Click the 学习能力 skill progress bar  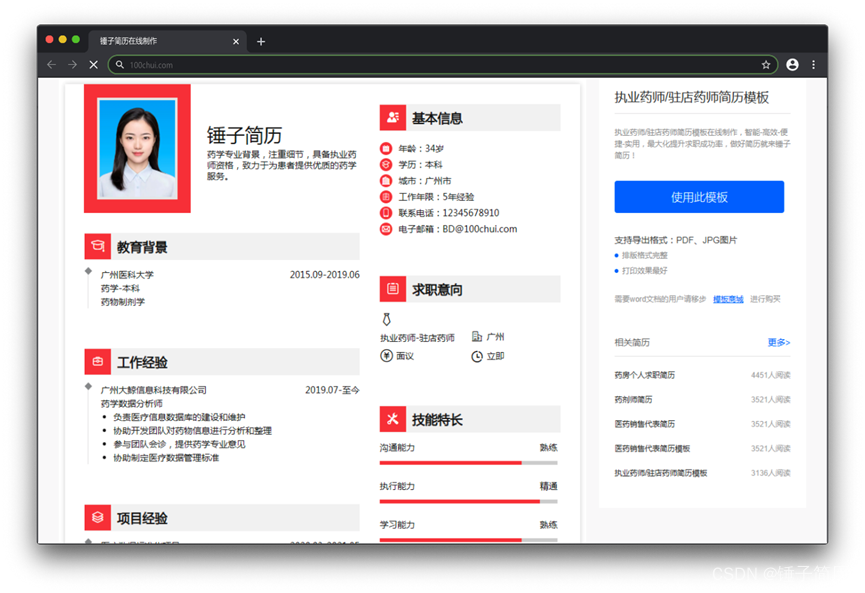pyautogui.click(x=468, y=540)
